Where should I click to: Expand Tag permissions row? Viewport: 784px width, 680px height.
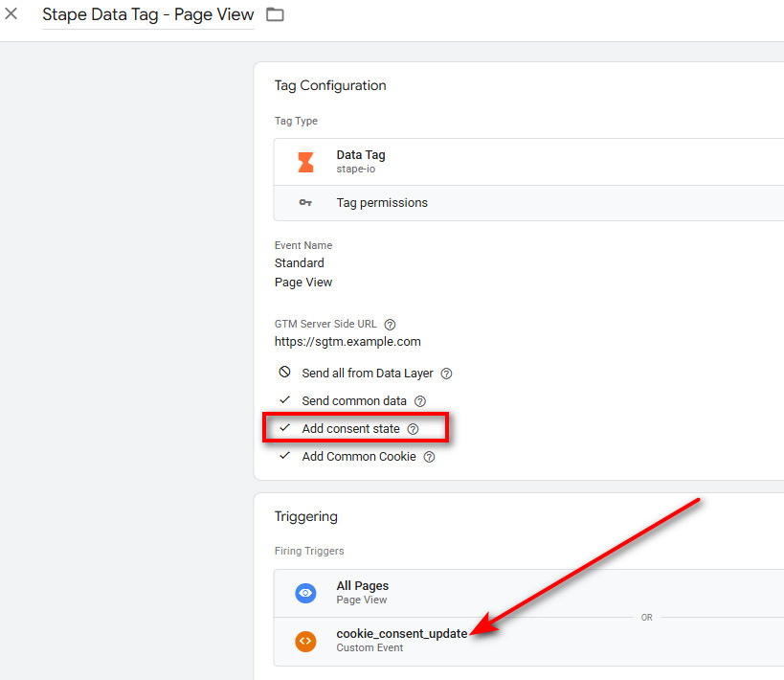point(528,203)
